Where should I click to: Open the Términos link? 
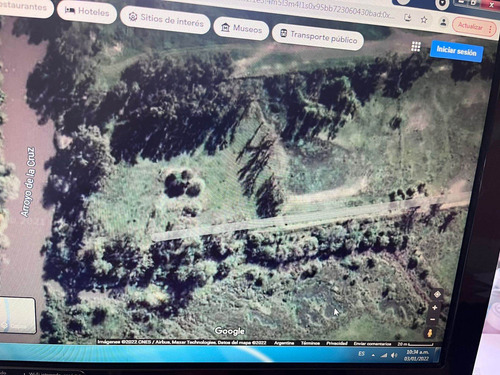pyautogui.click(x=310, y=343)
